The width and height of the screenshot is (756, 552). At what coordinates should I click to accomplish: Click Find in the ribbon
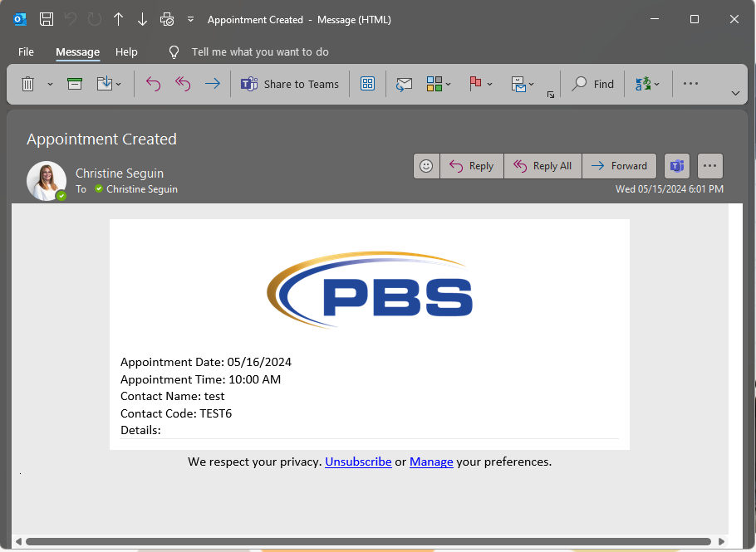(592, 84)
